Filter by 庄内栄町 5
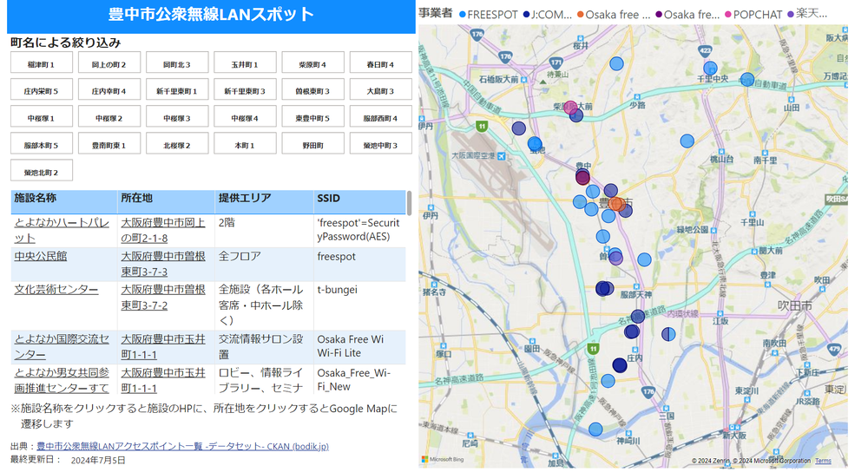 pos(42,89)
